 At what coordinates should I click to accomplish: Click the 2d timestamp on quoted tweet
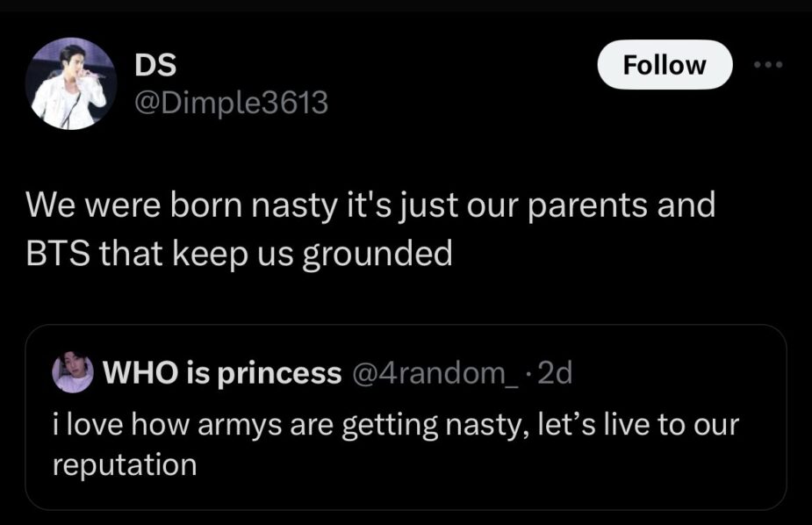point(553,374)
